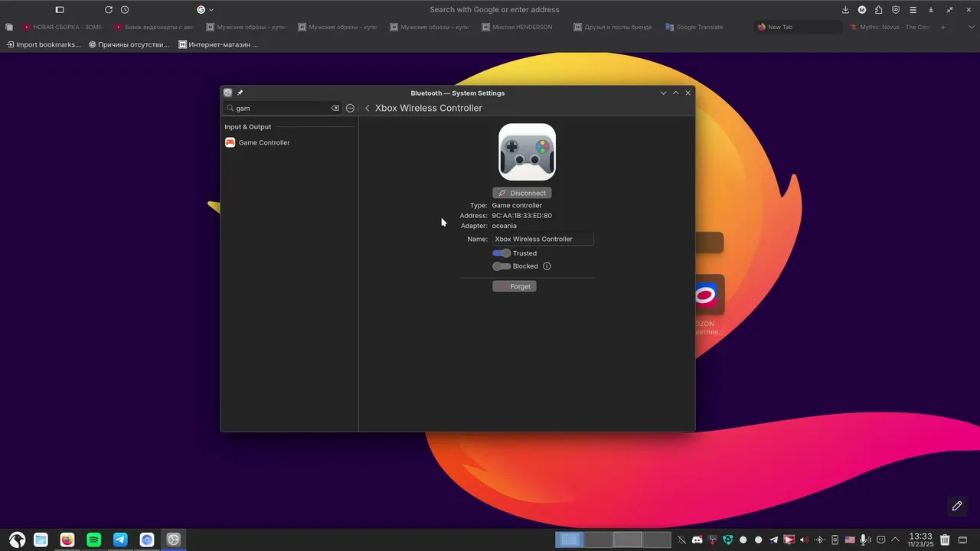The image size is (980, 551).
Task: Click the microphone tray icon
Action: [x=865, y=540]
